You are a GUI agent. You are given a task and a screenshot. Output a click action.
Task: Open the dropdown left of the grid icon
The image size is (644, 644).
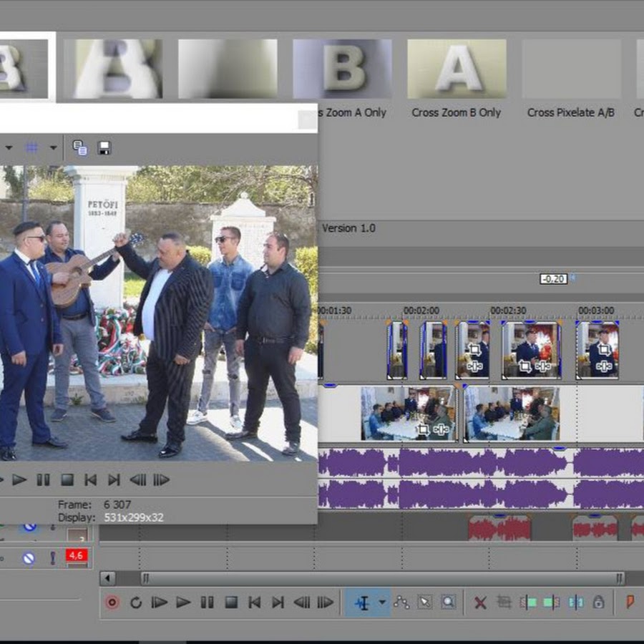[x=9, y=148]
